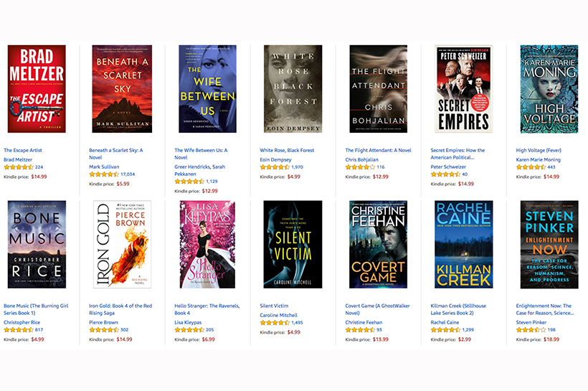
Task: Open Enlightenment Now title link
Action: 545,309
